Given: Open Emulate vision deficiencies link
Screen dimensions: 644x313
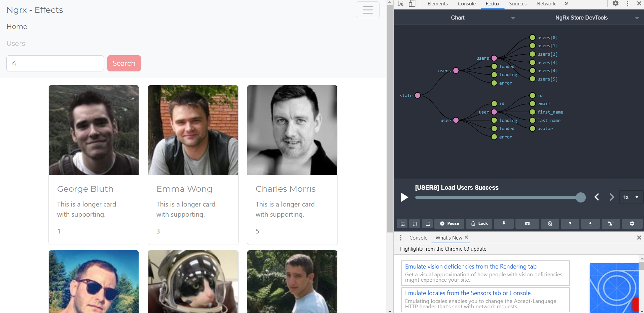Looking at the screenshot, I should (471, 267).
